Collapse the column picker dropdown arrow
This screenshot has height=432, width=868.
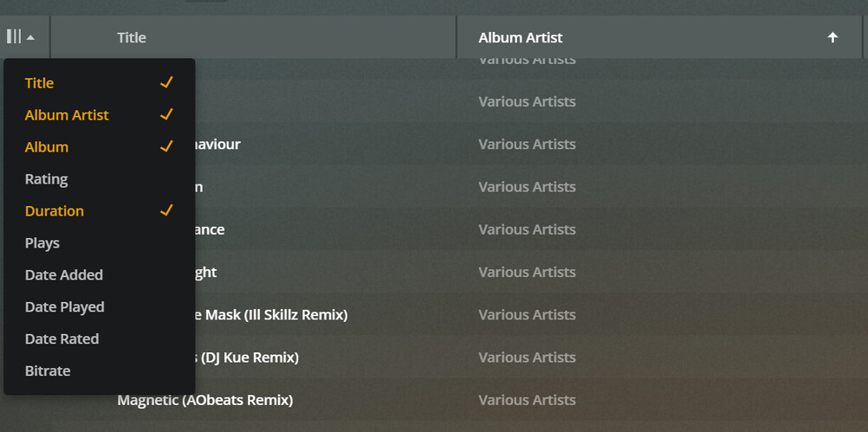pyautogui.click(x=31, y=38)
